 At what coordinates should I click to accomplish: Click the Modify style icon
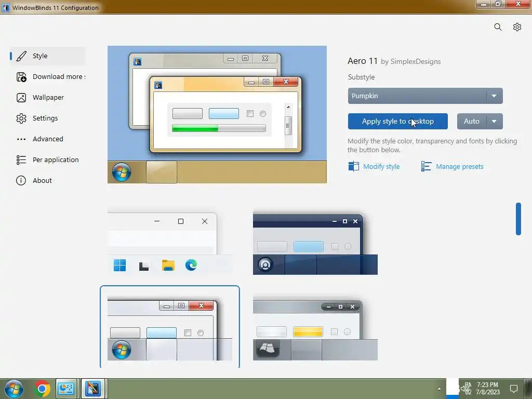point(353,166)
